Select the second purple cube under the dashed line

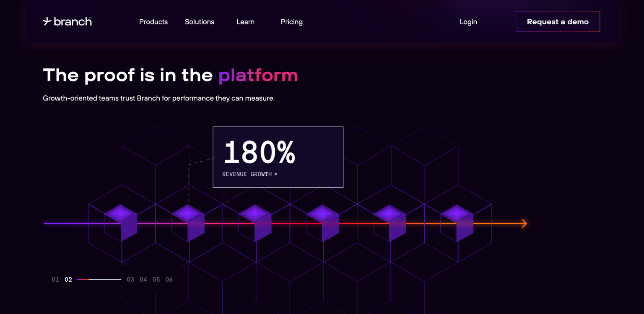coord(188,221)
